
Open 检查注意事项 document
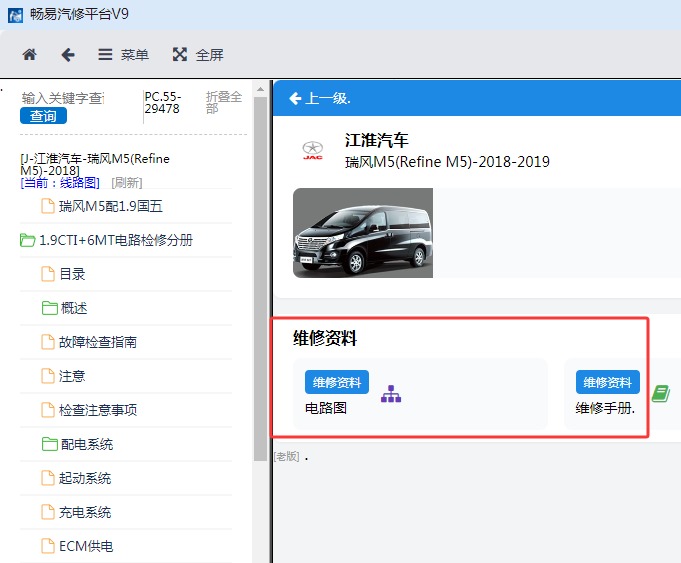click(98, 410)
